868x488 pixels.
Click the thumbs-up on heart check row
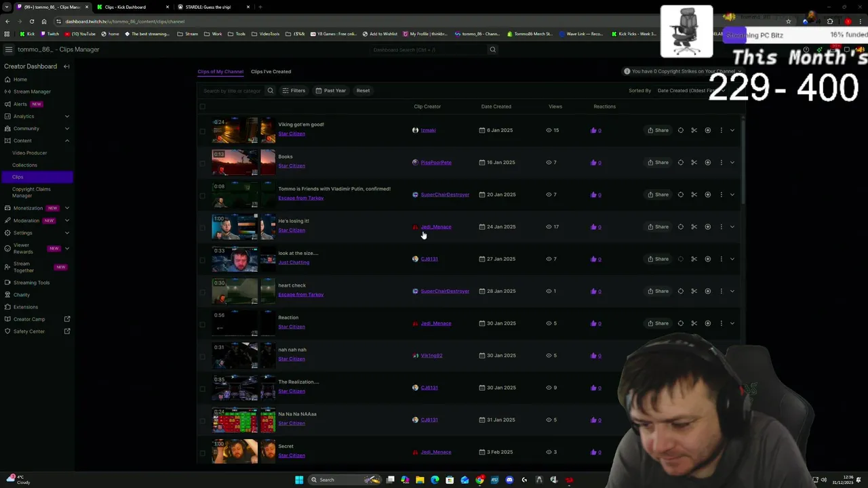click(593, 291)
